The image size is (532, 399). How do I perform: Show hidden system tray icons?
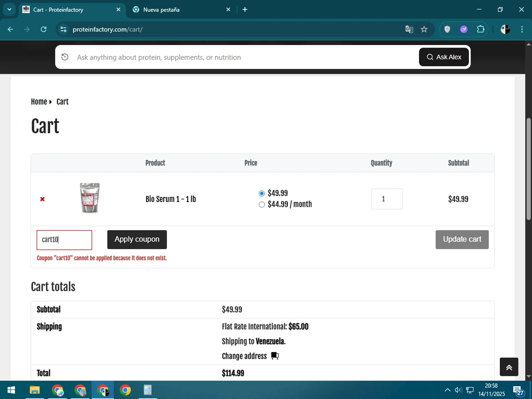pyautogui.click(x=448, y=390)
